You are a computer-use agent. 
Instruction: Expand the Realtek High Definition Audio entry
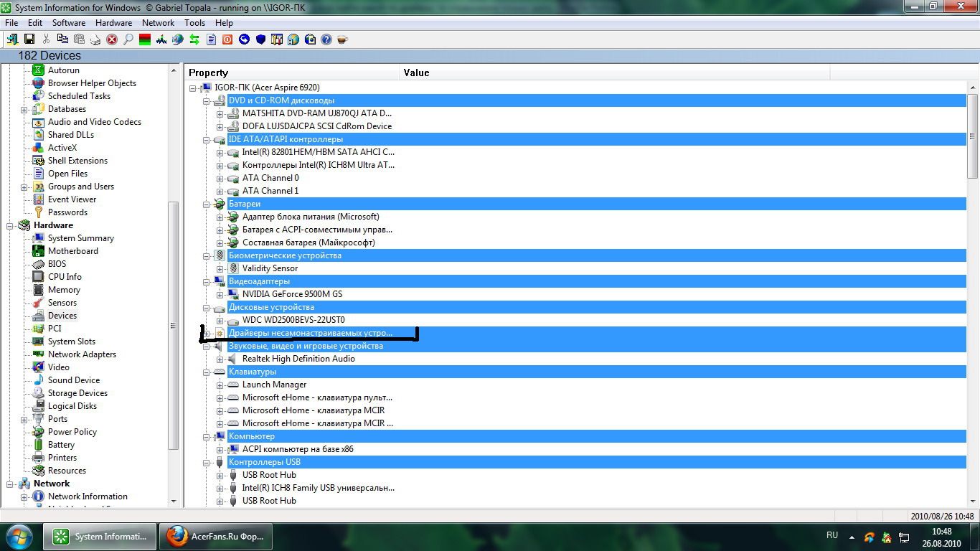pos(220,359)
